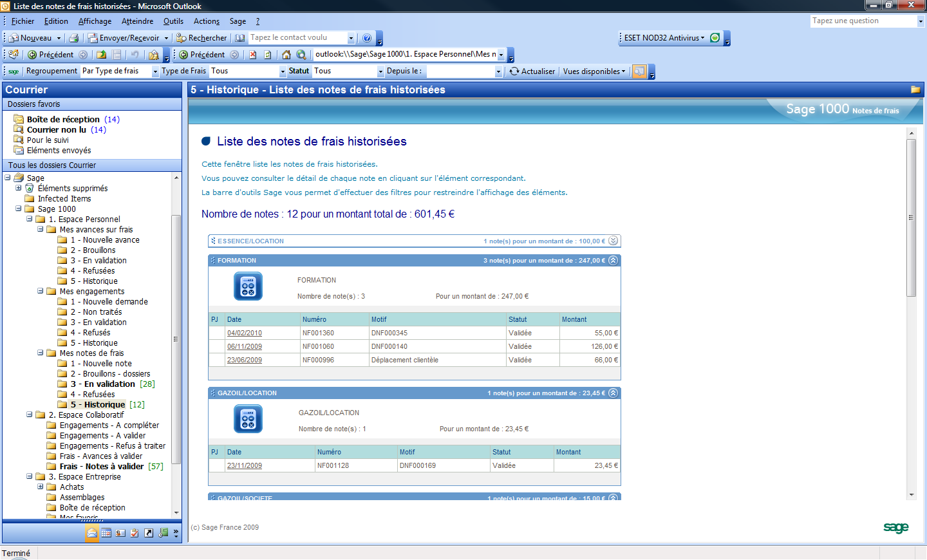Sort the FORMATION table by Montant

[x=574, y=319]
